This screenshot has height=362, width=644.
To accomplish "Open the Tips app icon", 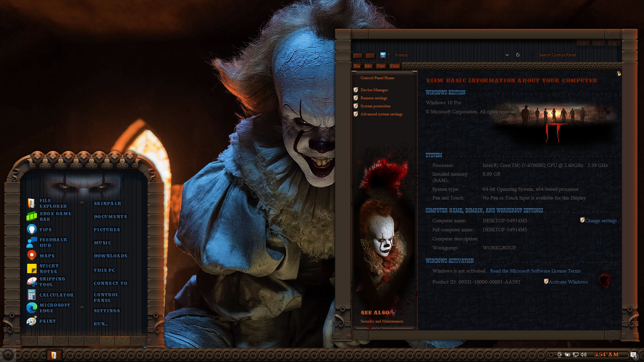I will pyautogui.click(x=32, y=229).
